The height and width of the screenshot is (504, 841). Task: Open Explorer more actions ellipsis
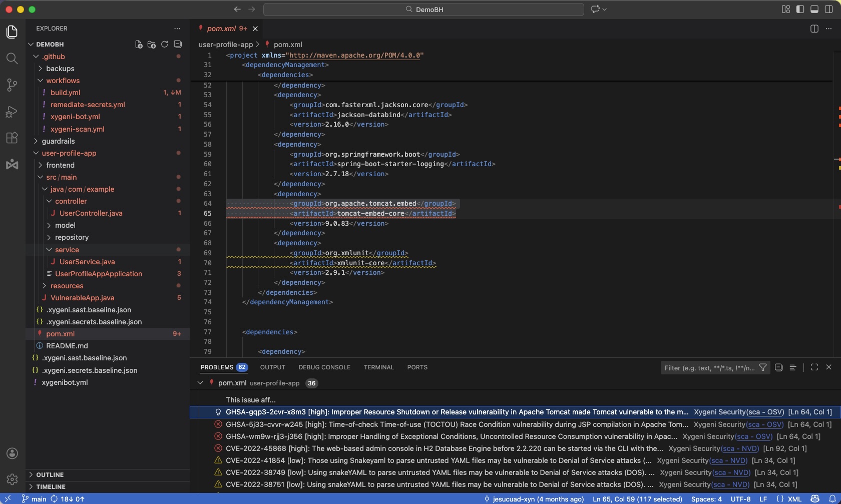[x=177, y=29]
